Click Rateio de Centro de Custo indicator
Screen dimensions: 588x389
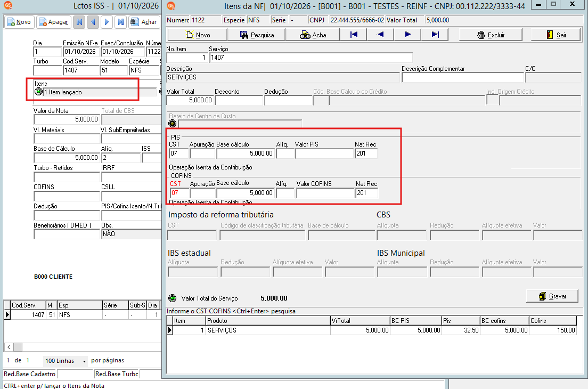point(173,124)
